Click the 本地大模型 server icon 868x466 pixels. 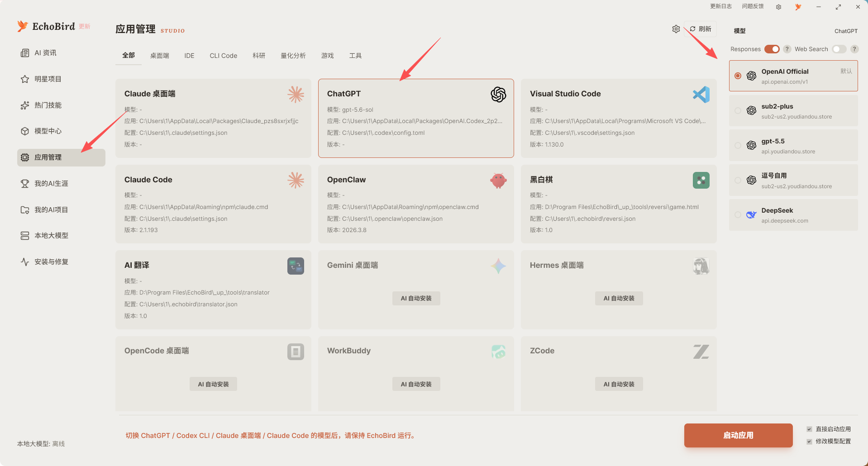point(25,236)
